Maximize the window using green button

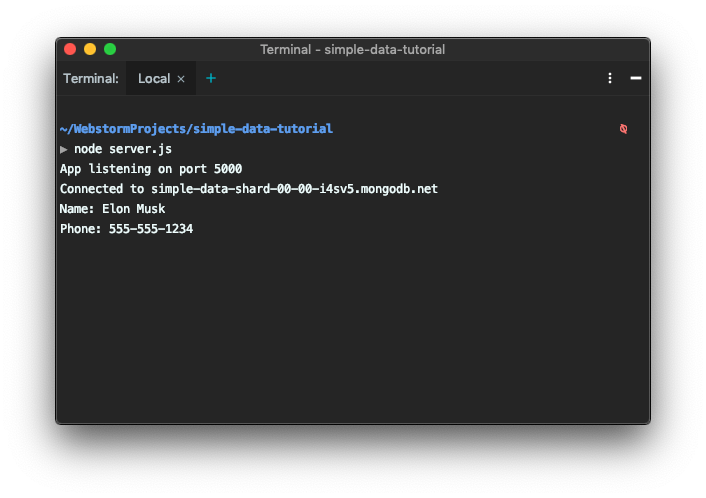tap(110, 49)
